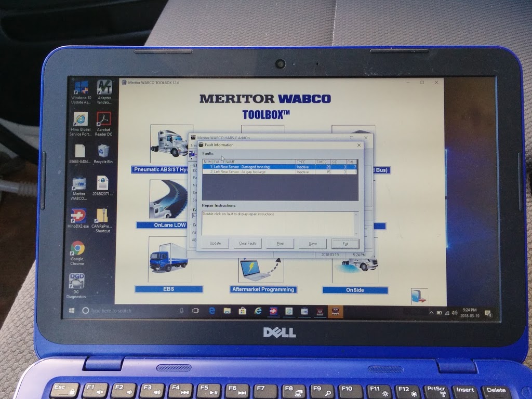Open Hino Global Service Portal shortcut

81,124
